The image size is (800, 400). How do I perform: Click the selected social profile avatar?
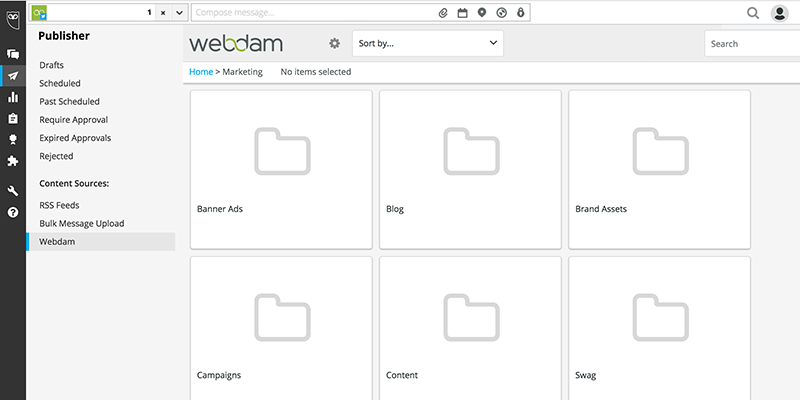[39, 13]
